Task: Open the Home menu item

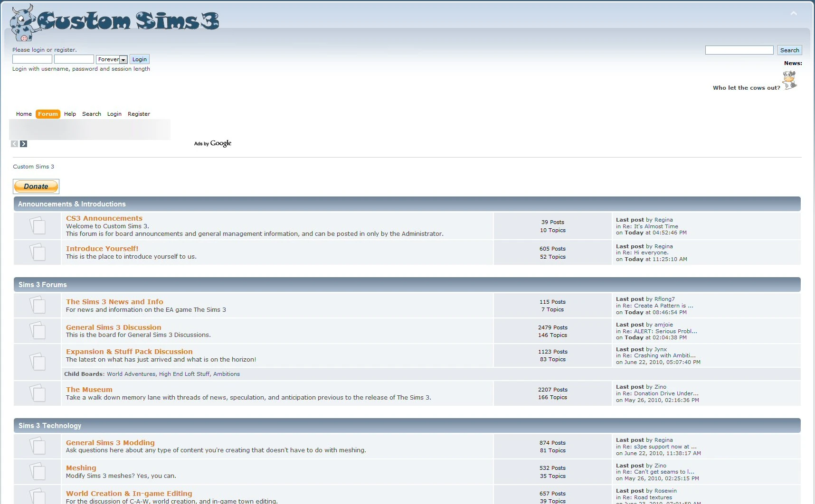Action: (24, 114)
